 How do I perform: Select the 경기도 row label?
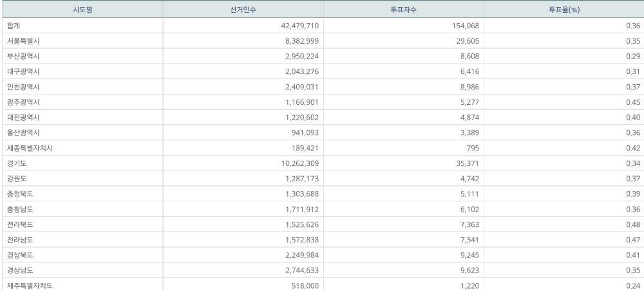[x=16, y=162]
